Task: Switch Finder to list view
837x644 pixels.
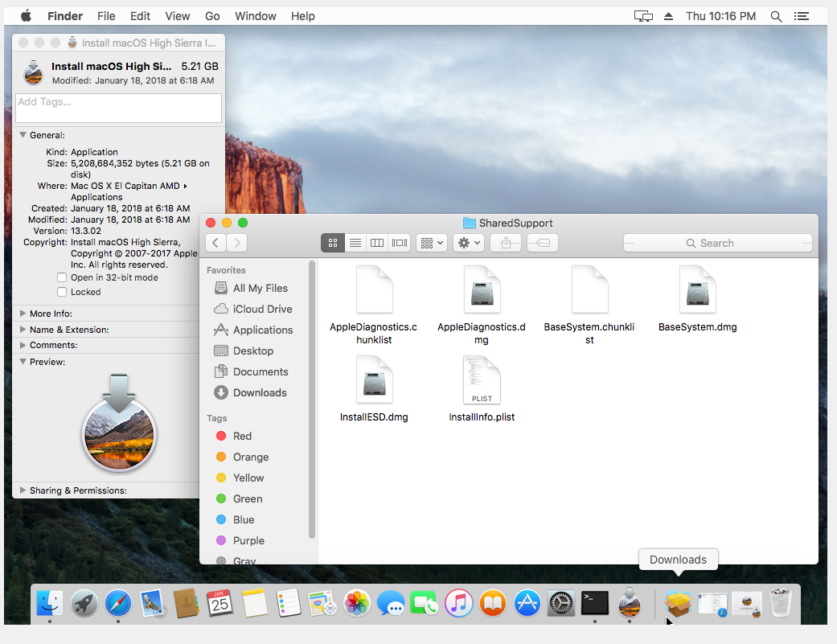Action: tap(355, 243)
